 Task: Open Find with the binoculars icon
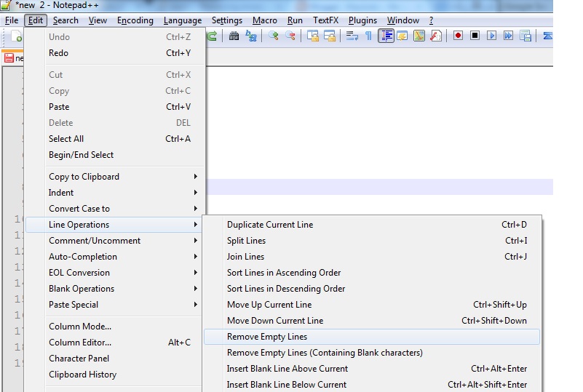(234, 36)
